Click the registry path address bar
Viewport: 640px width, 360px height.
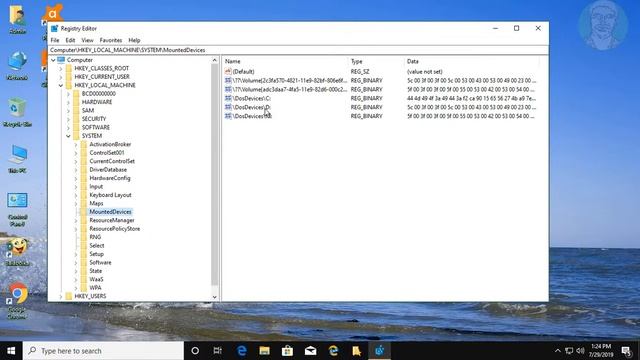coord(298,50)
